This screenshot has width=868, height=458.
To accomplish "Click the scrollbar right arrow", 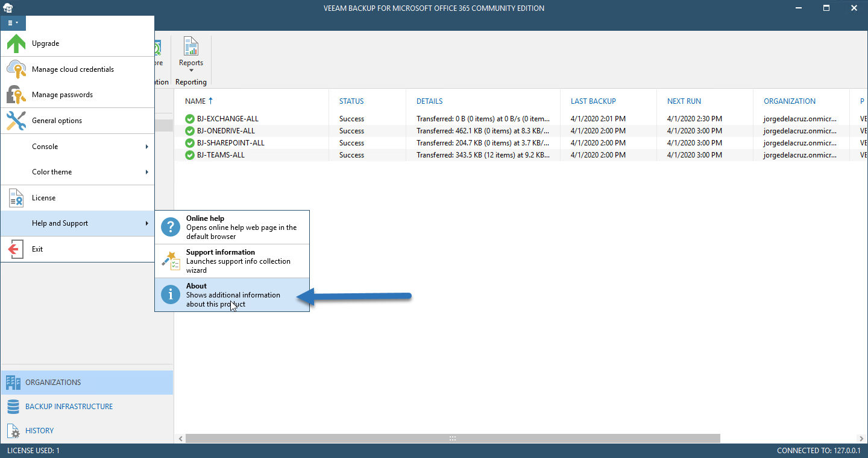I will coord(863,439).
